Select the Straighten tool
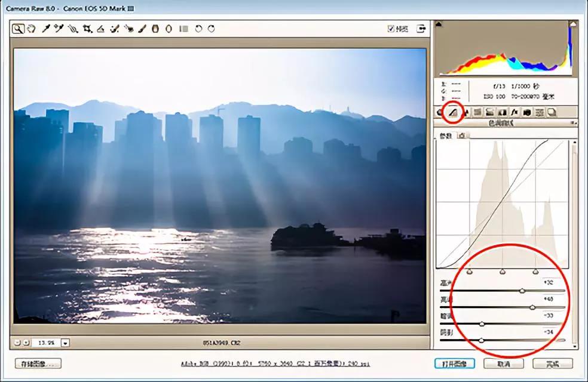Screen dimensions: 588x382 (100, 29)
